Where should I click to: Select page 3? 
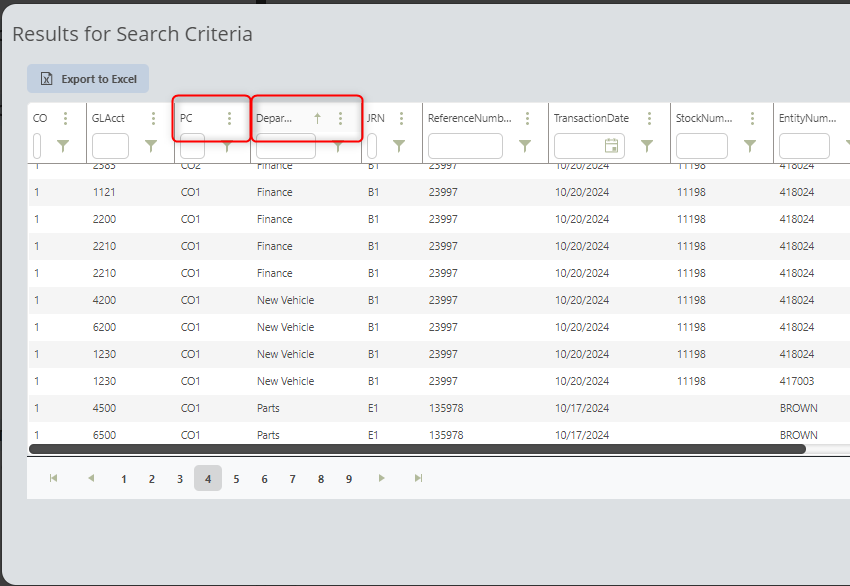180,479
